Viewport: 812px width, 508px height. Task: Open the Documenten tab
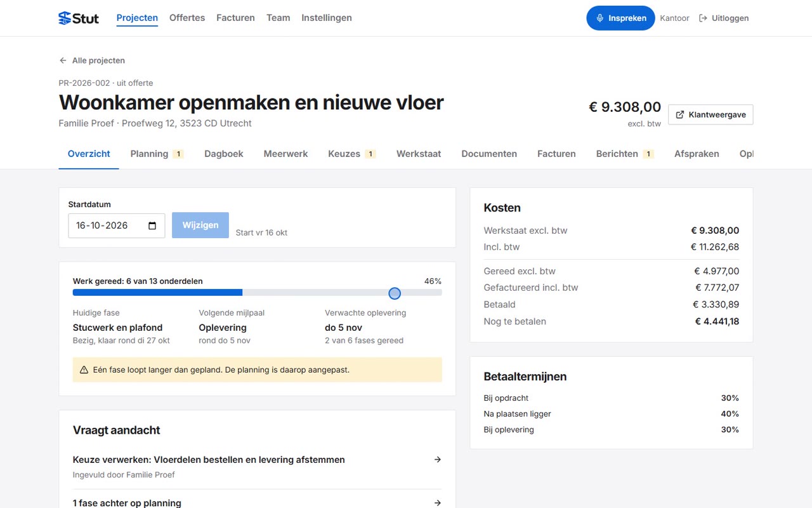[489, 154]
